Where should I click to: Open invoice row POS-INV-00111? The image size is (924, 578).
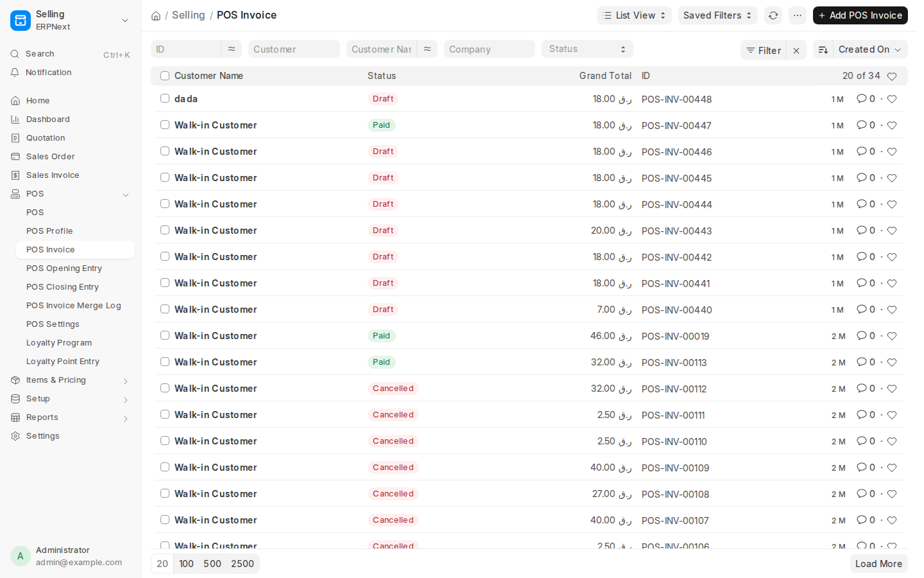point(529,415)
